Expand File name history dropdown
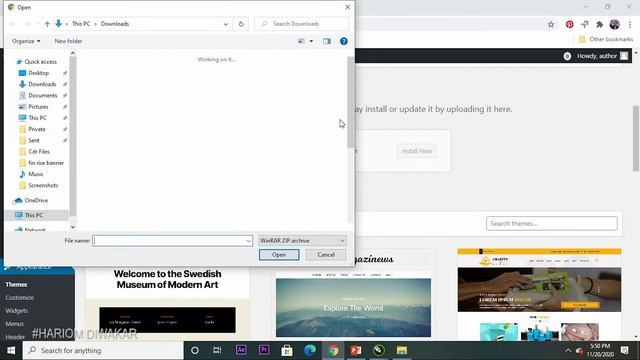This screenshot has height=360, width=640. pyautogui.click(x=248, y=241)
